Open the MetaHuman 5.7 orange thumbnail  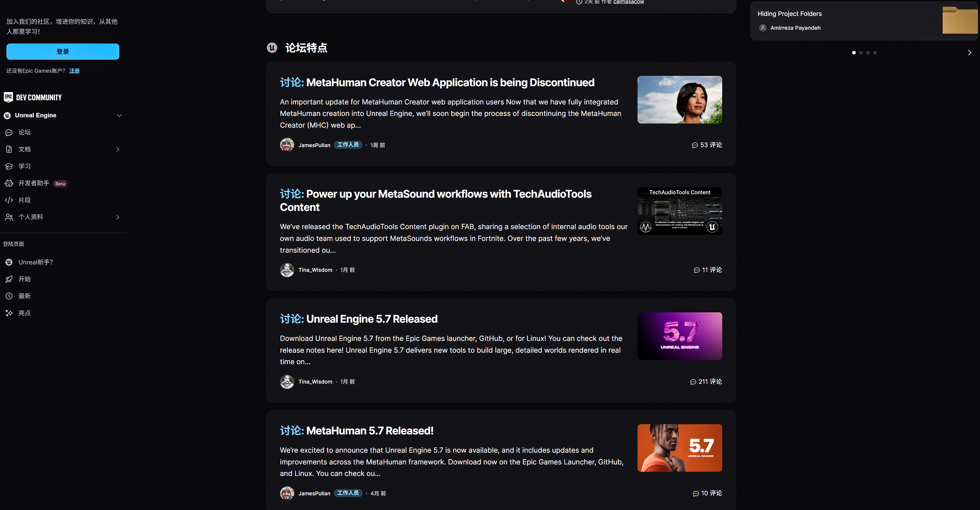(x=680, y=448)
